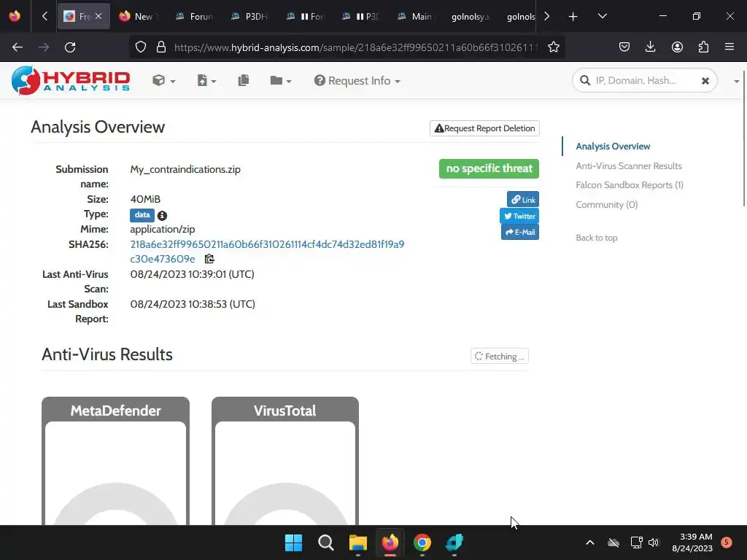Copy SHA256 hash with clipboard icon

click(209, 259)
